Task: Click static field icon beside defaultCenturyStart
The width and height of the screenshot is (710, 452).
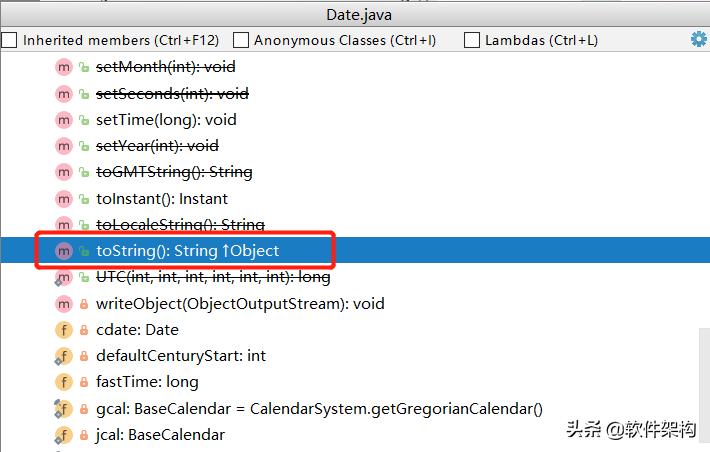Action: pos(63,356)
